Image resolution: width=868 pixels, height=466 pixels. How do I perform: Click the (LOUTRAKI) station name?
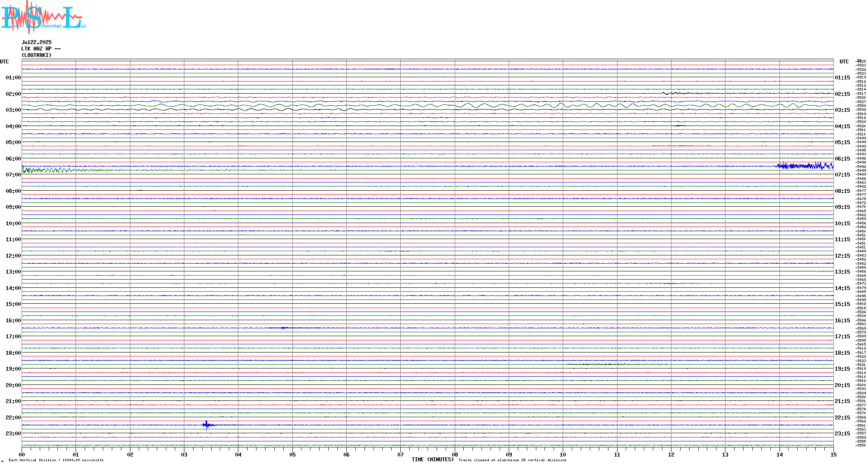pos(37,55)
